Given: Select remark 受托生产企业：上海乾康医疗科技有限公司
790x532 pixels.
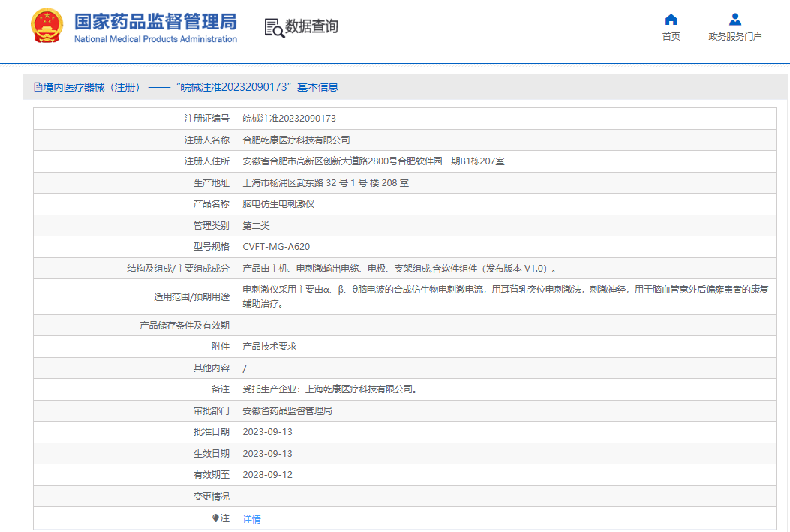Looking at the screenshot, I should [330, 389].
